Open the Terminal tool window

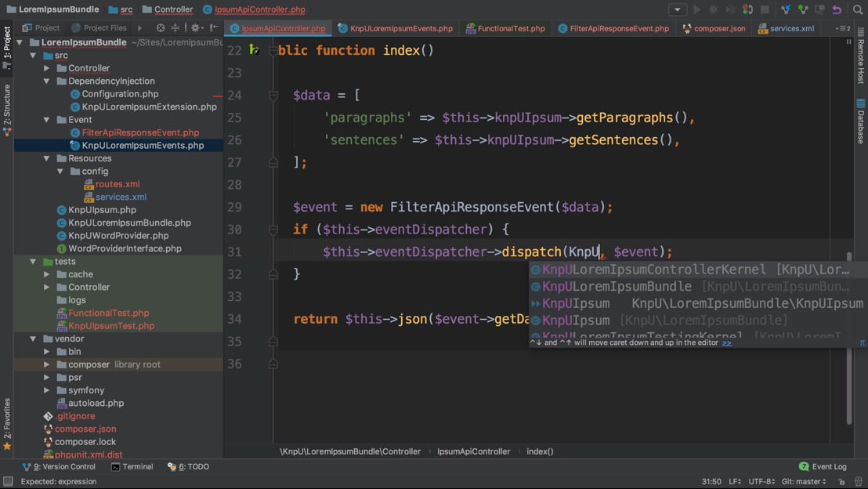tap(132, 466)
